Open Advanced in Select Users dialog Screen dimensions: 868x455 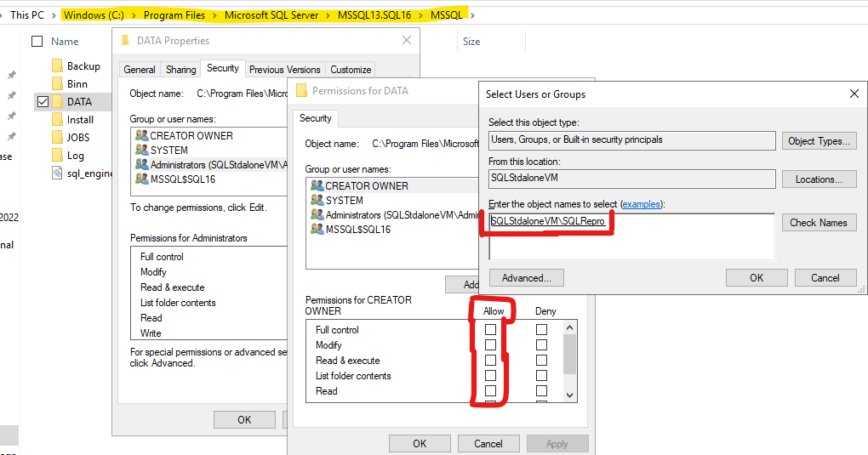527,278
